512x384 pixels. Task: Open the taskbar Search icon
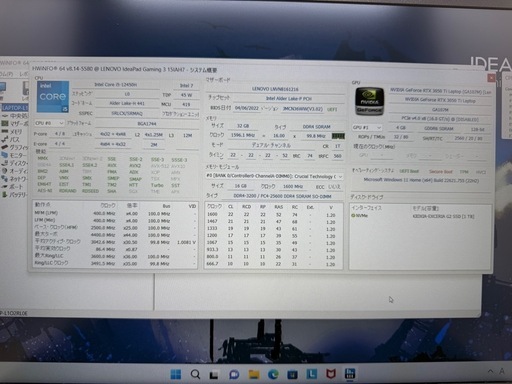pyautogui.click(x=195, y=374)
